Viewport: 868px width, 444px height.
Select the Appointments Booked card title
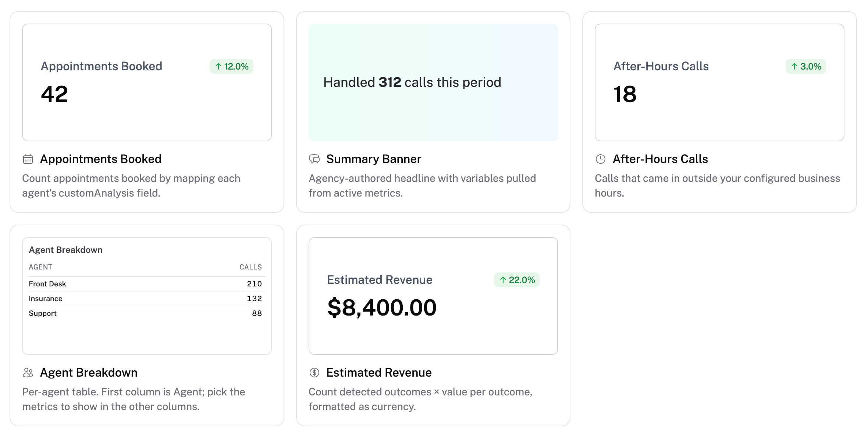[101, 159]
